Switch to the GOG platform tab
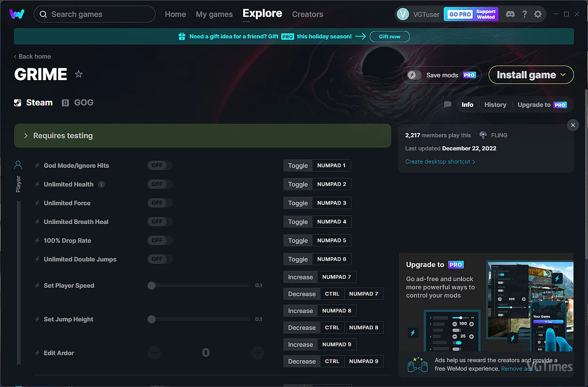The image size is (588, 387). pyautogui.click(x=78, y=103)
